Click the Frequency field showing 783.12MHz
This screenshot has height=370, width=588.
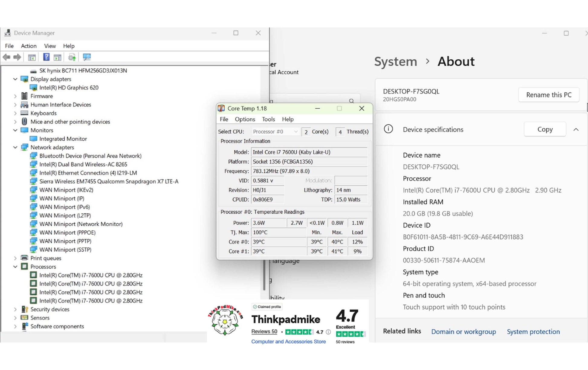tap(309, 171)
